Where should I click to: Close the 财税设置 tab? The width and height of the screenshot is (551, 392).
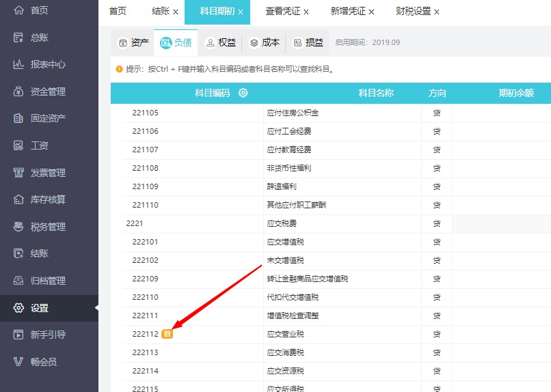[437, 12]
